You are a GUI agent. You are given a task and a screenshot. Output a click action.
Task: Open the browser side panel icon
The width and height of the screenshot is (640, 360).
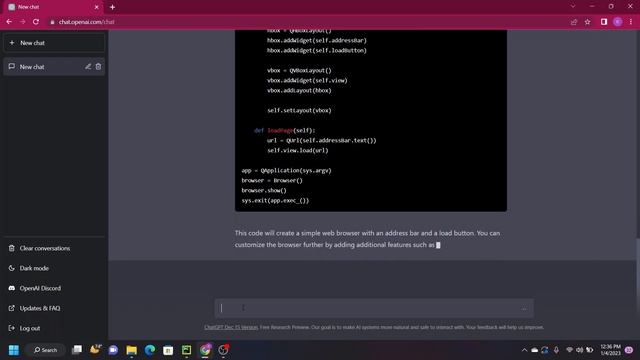604,22
